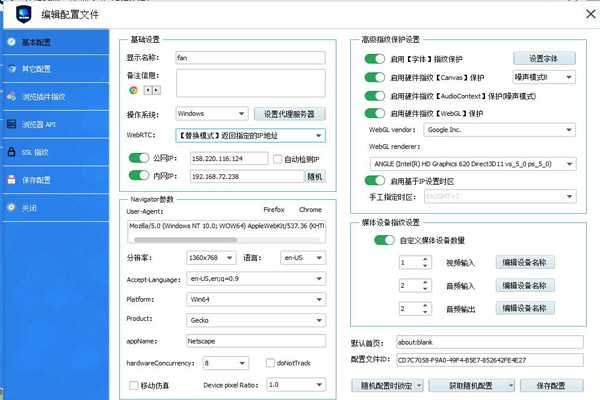Click the browser plugin fingerprint cloud icon
The width and height of the screenshot is (600, 400).
(x=11, y=96)
